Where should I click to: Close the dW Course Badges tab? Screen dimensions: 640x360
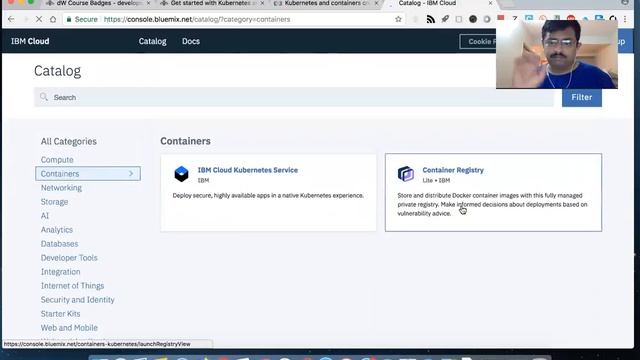[x=148, y=3]
